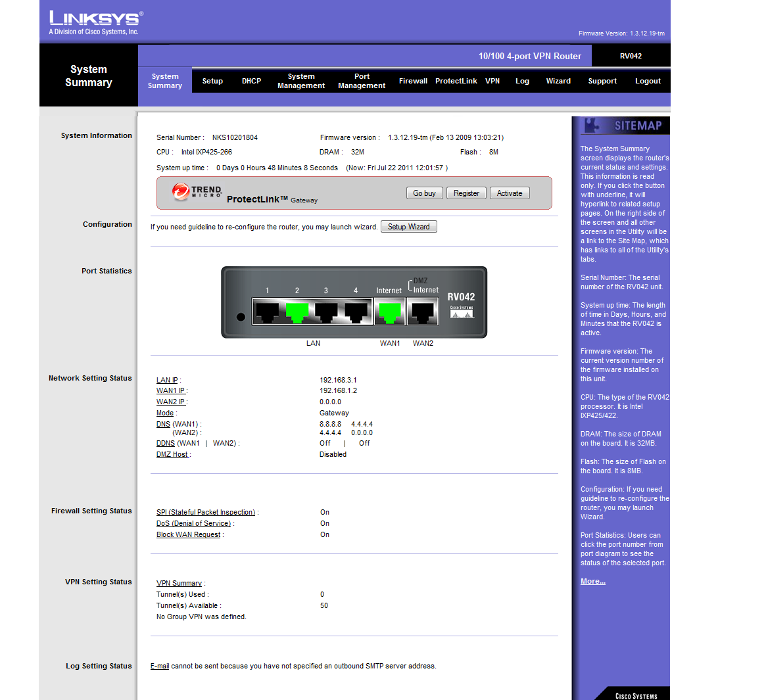Click the RV042 model label in the header
The height and width of the screenshot is (700, 766).
click(x=631, y=56)
